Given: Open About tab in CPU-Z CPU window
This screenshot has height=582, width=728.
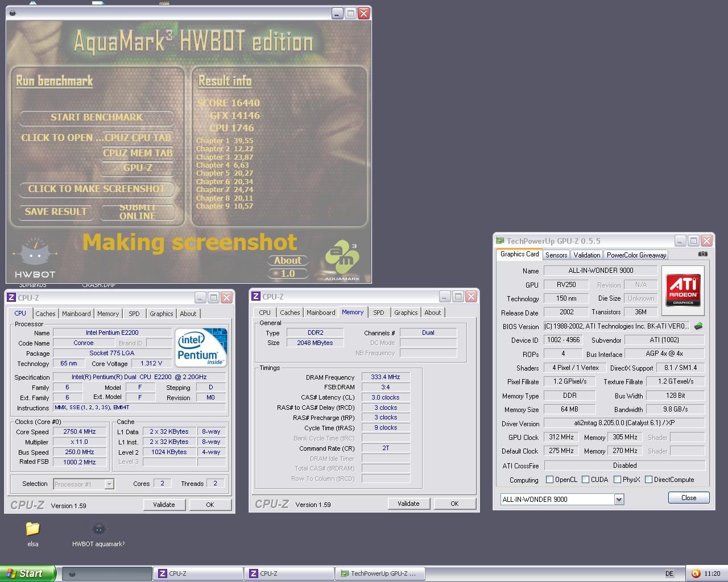Looking at the screenshot, I should 188,314.
